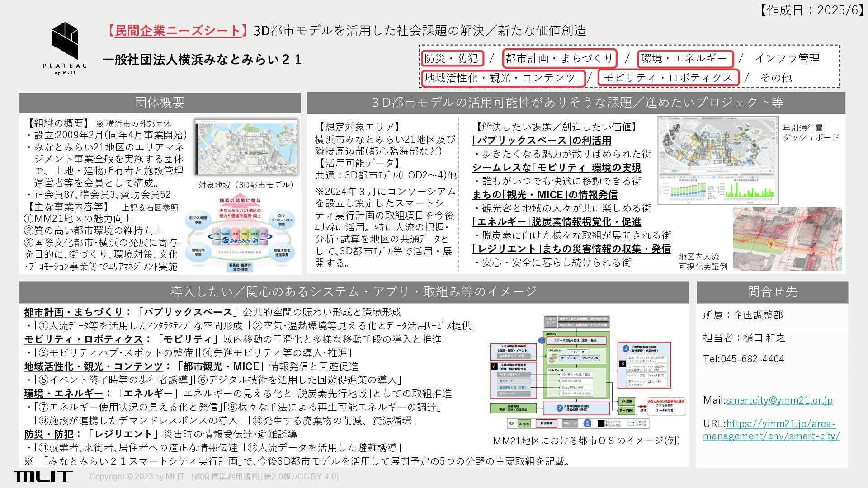
Task: Select the 地域活性化・観光・コンテンツ category box
Action: click(x=503, y=78)
